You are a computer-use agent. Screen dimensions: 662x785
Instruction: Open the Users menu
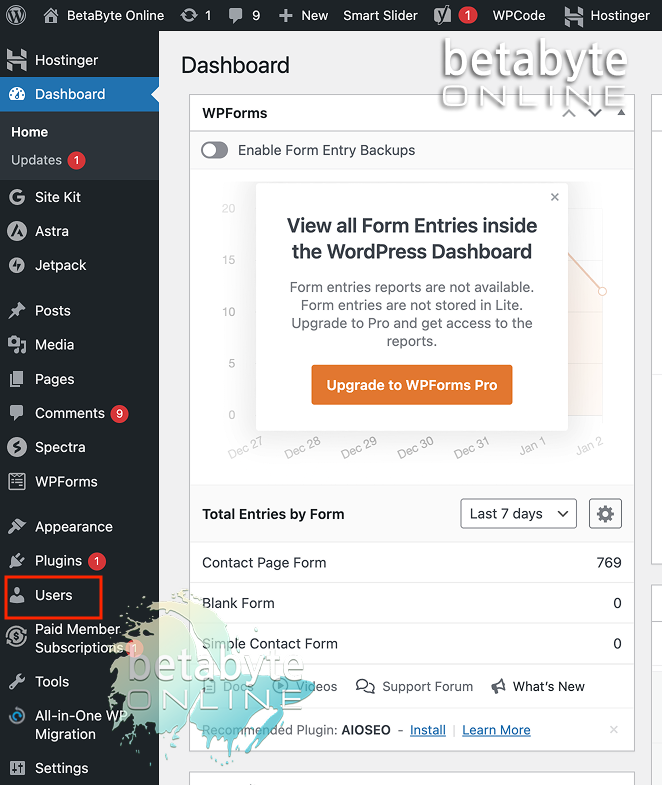click(53, 595)
